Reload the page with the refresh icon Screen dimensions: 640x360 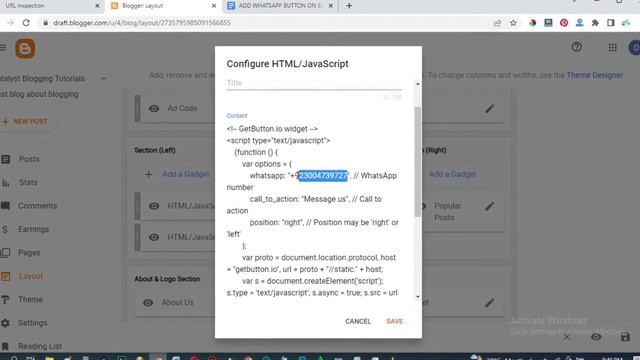(26, 23)
